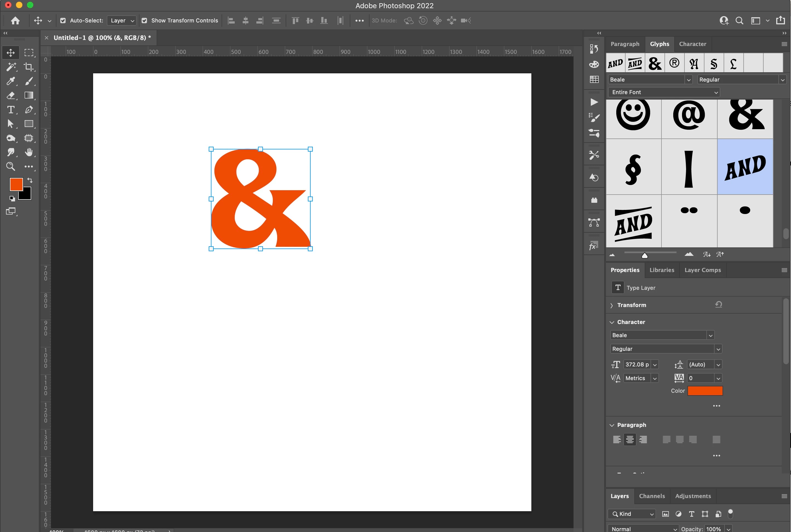The height and width of the screenshot is (532, 791).
Task: Select the Pen tool
Action: [28, 110]
